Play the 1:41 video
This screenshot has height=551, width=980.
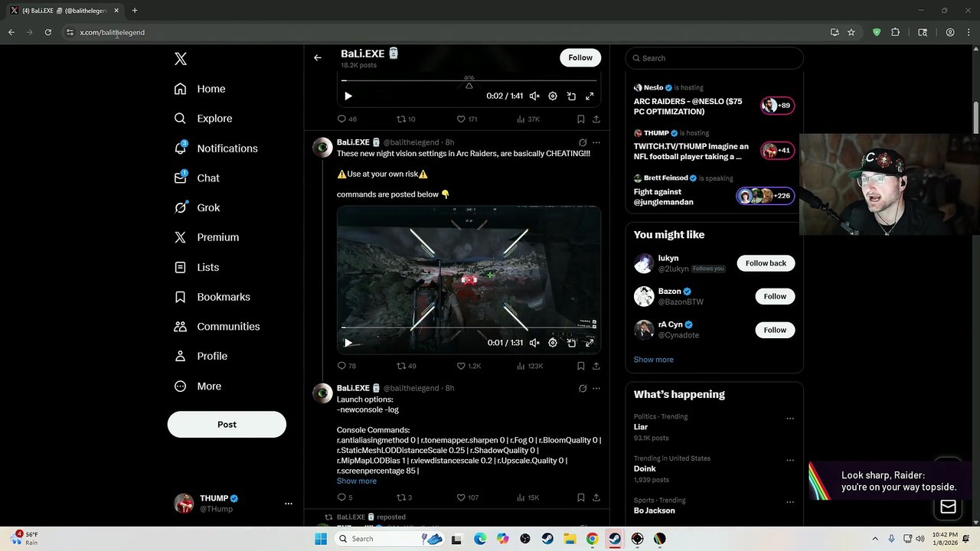point(348,96)
